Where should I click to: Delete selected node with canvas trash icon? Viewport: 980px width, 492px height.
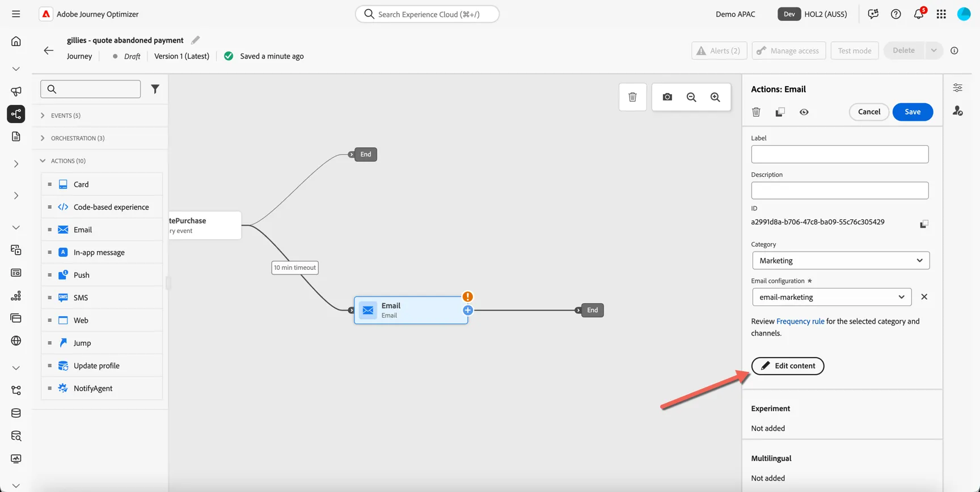pos(632,97)
